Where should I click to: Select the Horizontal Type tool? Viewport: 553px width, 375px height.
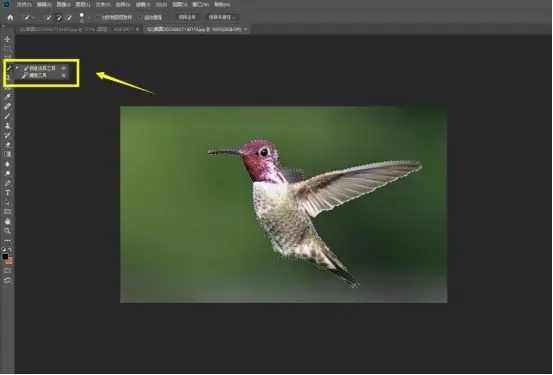(7, 193)
